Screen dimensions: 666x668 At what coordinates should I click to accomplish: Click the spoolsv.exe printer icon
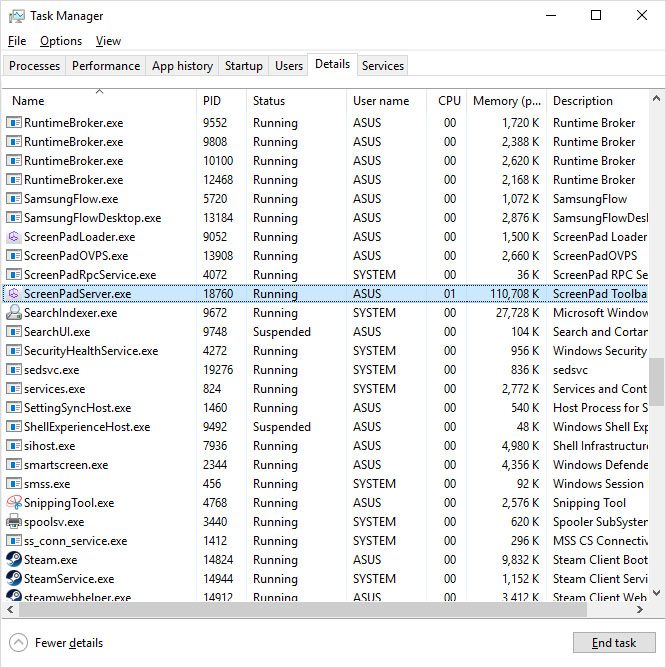click(x=14, y=522)
